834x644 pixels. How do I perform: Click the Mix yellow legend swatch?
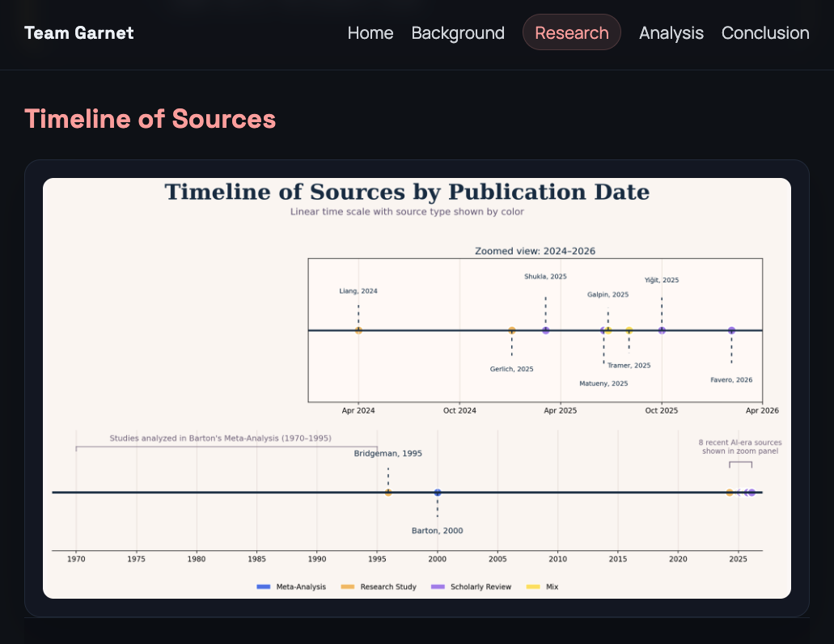pyautogui.click(x=533, y=587)
